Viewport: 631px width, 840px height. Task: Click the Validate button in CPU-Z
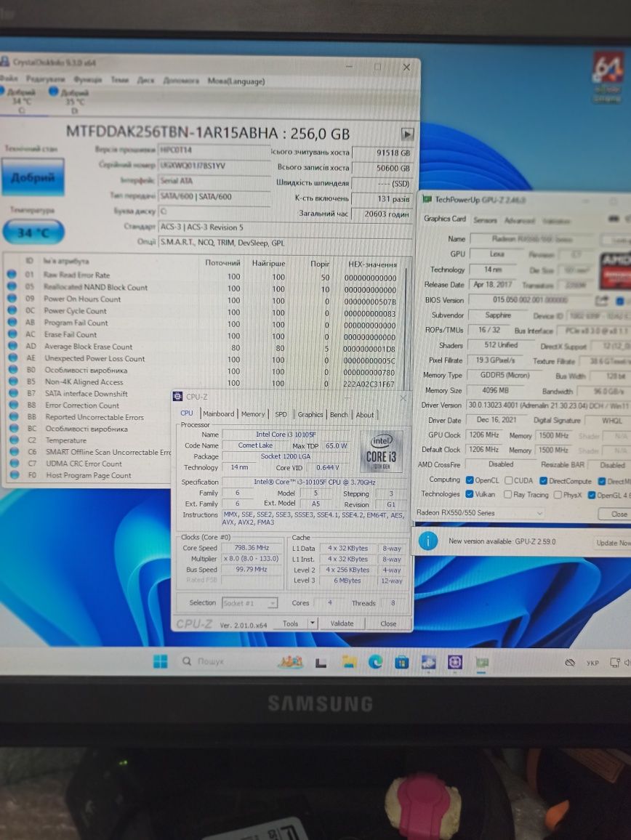point(342,623)
